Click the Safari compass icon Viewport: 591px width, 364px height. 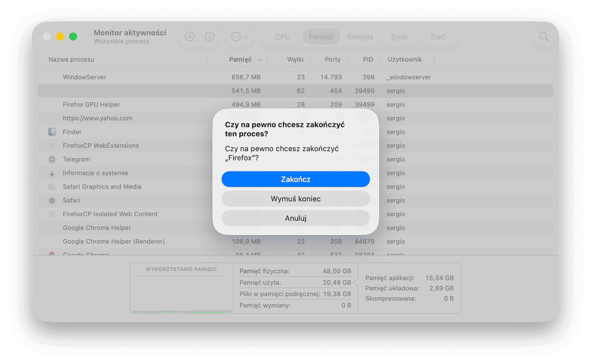coord(52,201)
